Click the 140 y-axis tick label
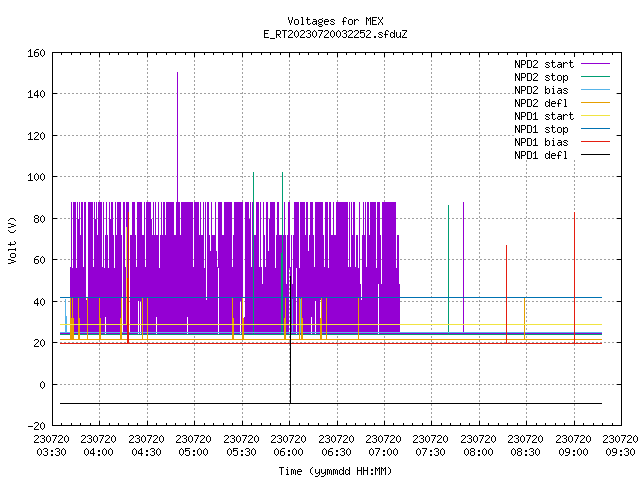 pyautogui.click(x=36, y=94)
